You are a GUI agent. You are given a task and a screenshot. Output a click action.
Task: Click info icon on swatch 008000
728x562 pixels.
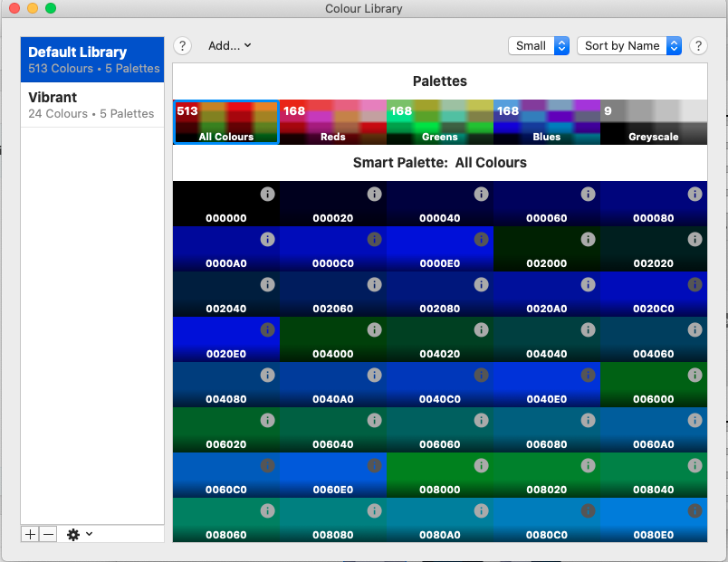tap(481, 465)
